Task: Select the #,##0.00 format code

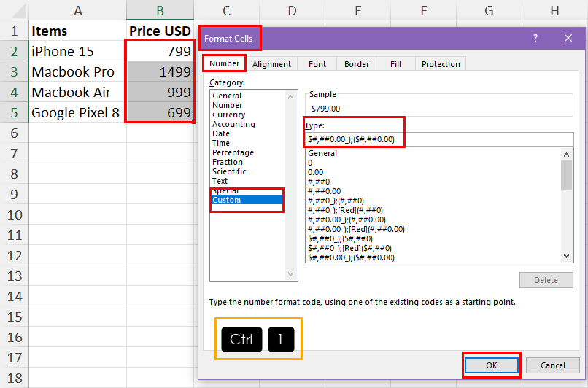Action: pos(324,191)
